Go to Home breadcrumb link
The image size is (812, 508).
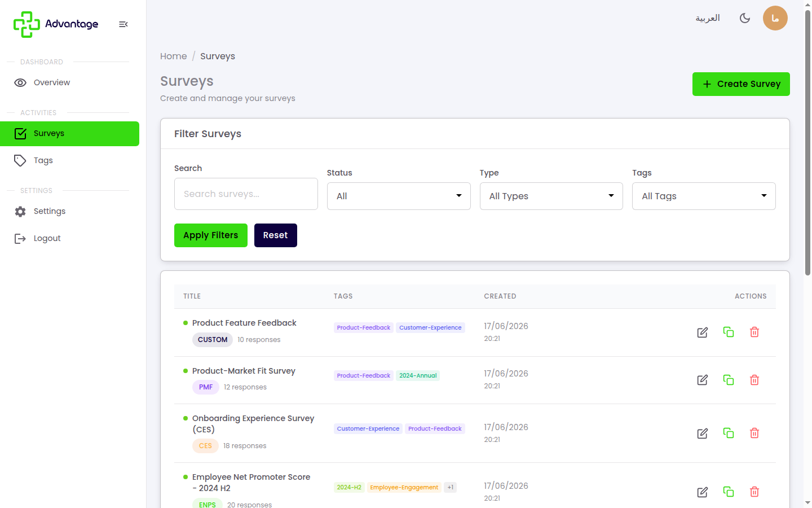(174, 56)
